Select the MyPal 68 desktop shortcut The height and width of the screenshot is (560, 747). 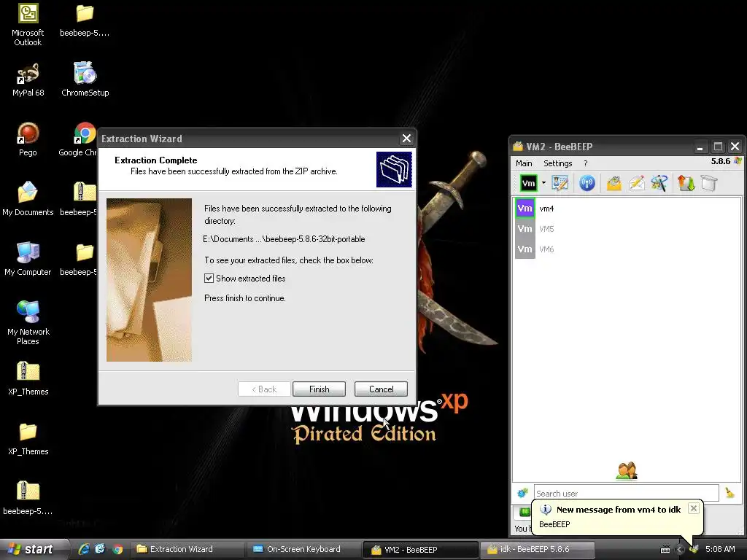[x=28, y=79]
